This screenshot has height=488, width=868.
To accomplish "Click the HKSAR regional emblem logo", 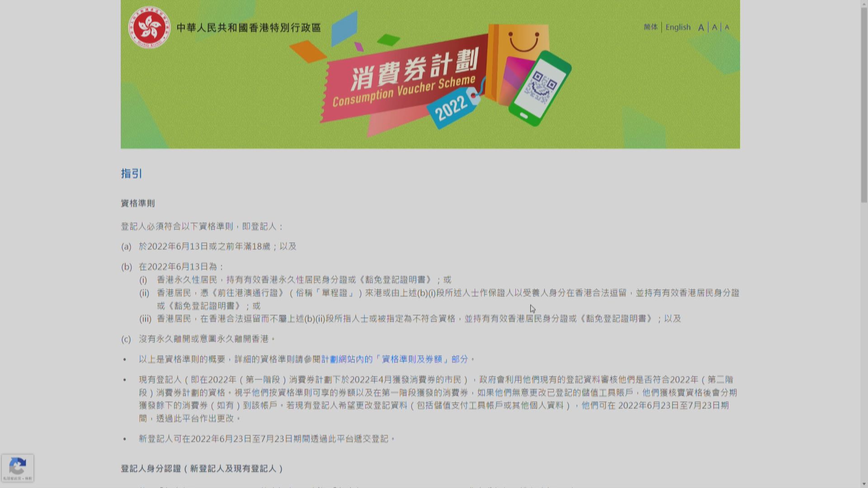I will (x=151, y=28).
